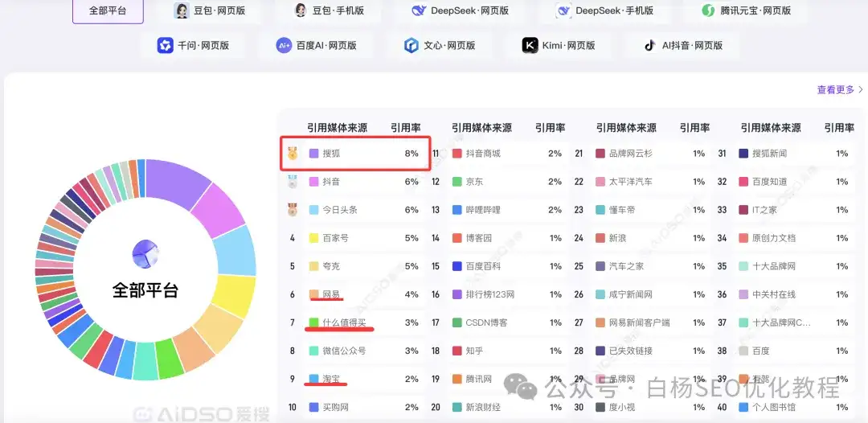This screenshot has width=868, height=423.
Task: Select Kimi·网页版 tab
Action: [x=559, y=45]
